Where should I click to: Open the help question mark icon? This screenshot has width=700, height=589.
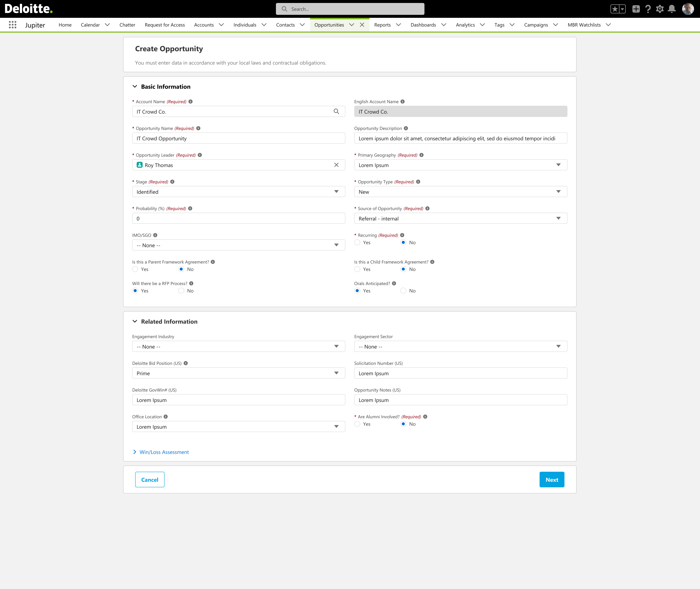pos(648,9)
